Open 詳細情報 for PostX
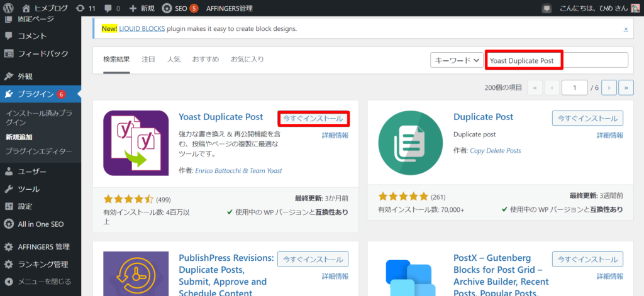The height and width of the screenshot is (296, 644). click(610, 277)
